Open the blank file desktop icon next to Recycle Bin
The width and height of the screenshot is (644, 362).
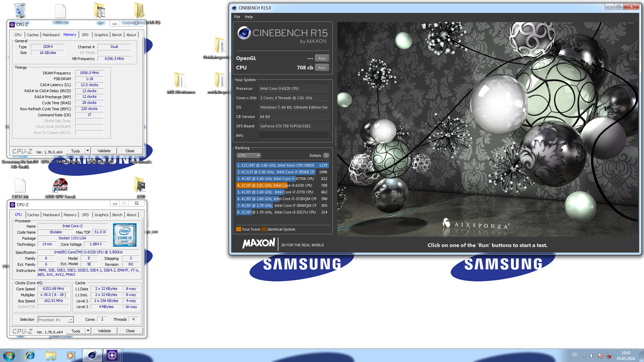tap(60, 11)
